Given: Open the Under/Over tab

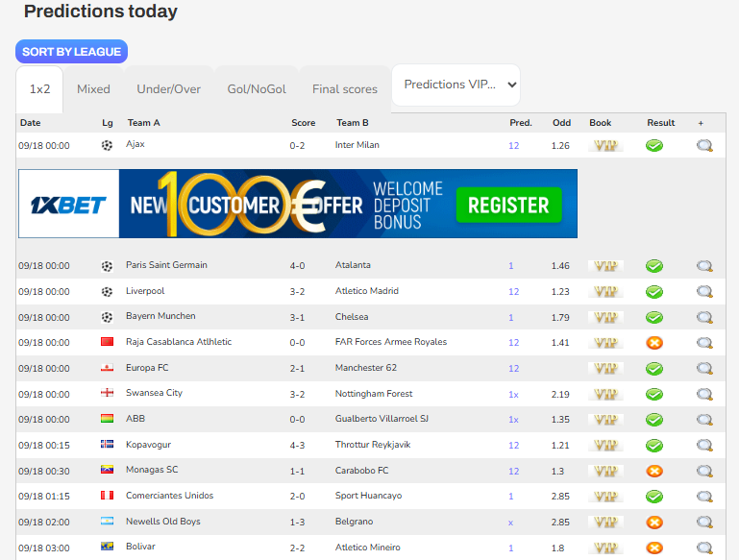Looking at the screenshot, I should click(168, 89).
